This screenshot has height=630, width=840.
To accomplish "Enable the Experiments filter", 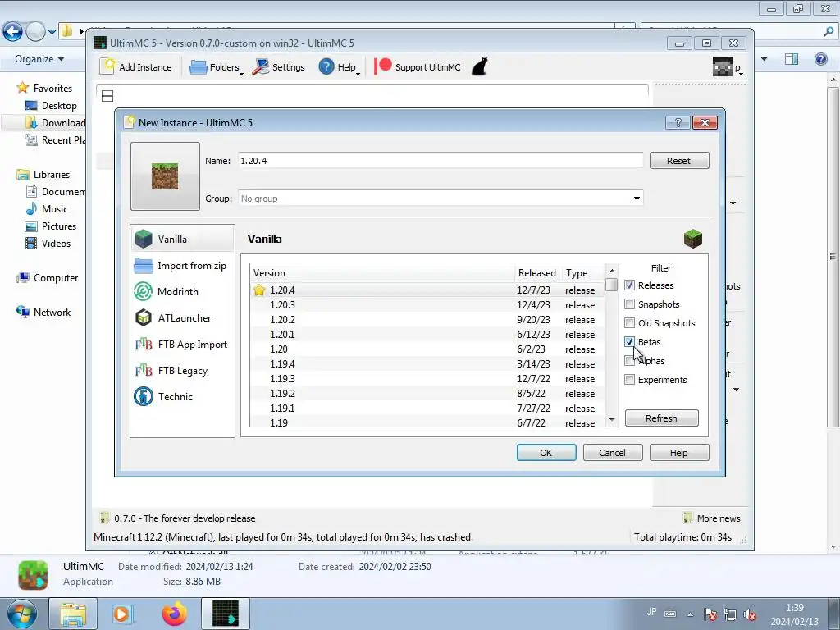I will 629,380.
